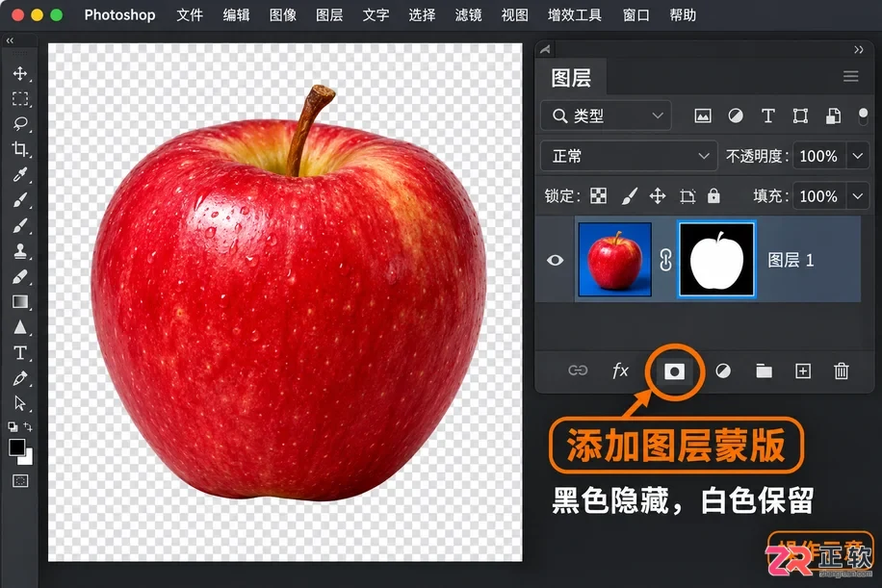
Task: Toggle Quick Mask mode icon
Action: [20, 480]
